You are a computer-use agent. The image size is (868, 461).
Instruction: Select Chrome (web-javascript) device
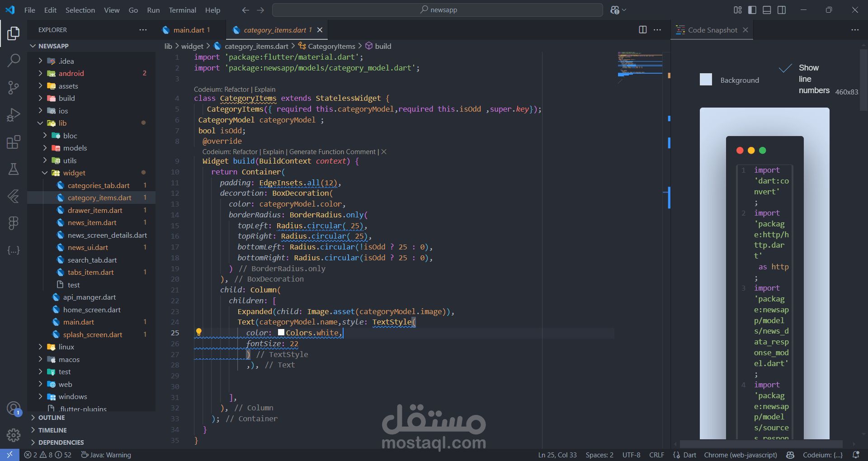click(741, 455)
